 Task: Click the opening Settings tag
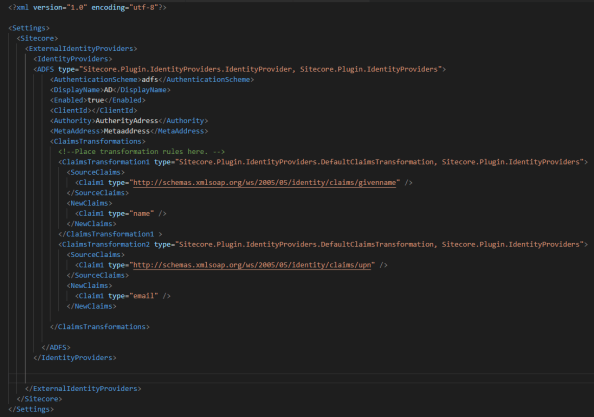click(x=29, y=28)
